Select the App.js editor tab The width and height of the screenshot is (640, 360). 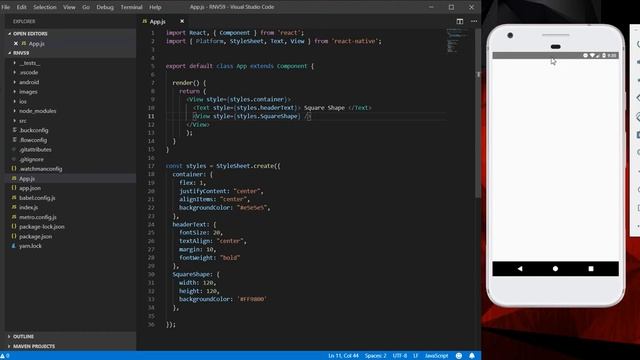[x=158, y=22]
